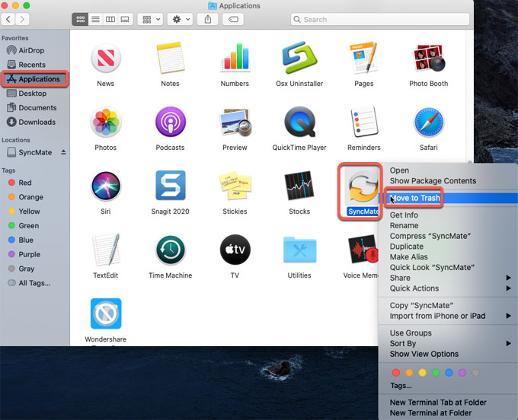The height and width of the screenshot is (420, 518).
Task: Click the Finder Search field
Action: pyautogui.click(x=380, y=20)
